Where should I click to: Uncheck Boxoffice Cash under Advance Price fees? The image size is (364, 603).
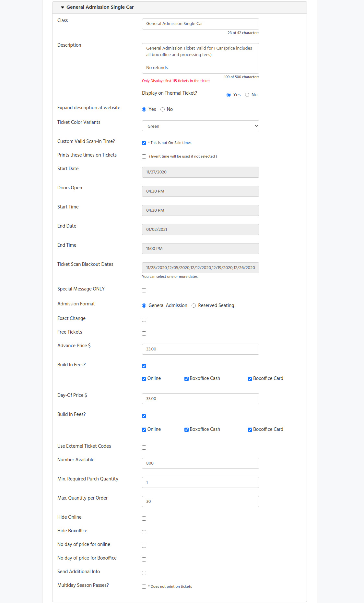click(187, 379)
